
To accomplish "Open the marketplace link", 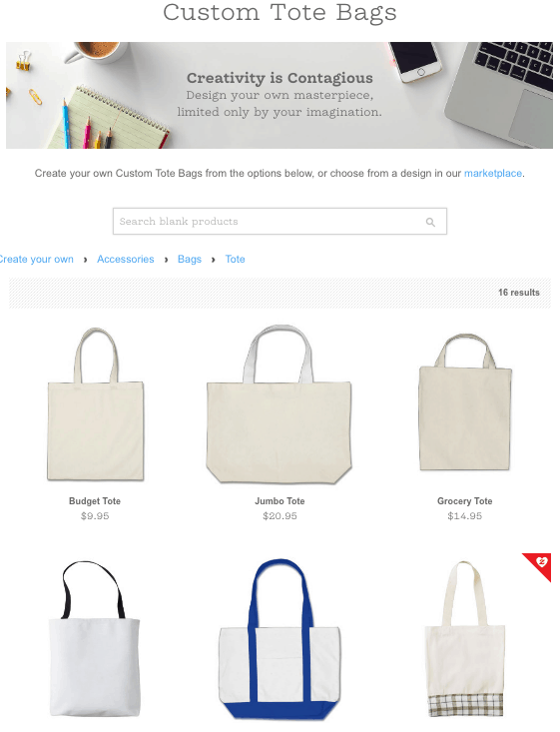I will pyautogui.click(x=493, y=173).
